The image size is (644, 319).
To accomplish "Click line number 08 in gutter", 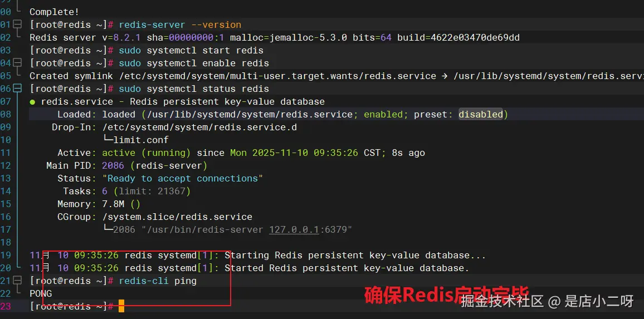I will coord(6,114).
